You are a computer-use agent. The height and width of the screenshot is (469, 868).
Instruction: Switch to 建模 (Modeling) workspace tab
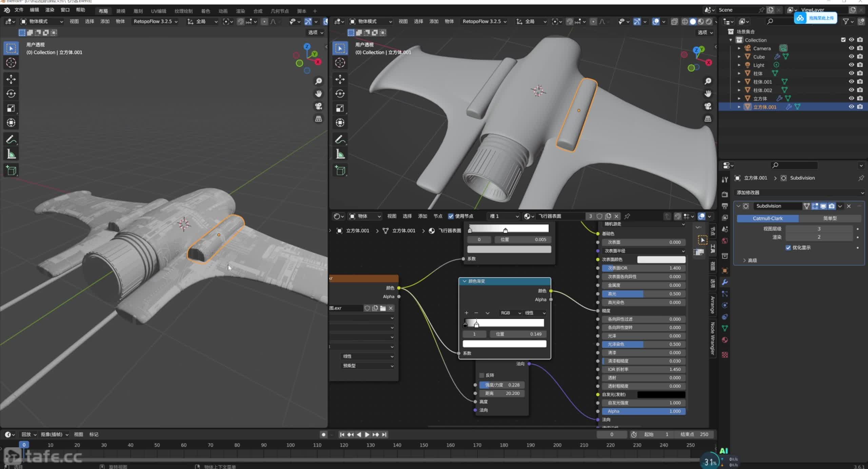tap(121, 11)
